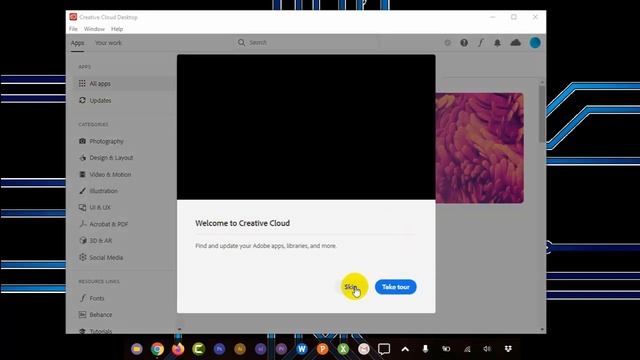This screenshot has height=360, width=640.
Task: Click the microphone tray icon
Action: (x=425, y=349)
